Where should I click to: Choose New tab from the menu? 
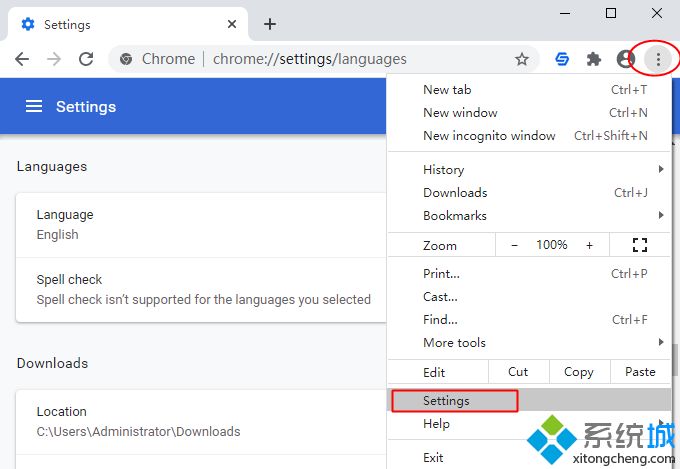coord(529,90)
